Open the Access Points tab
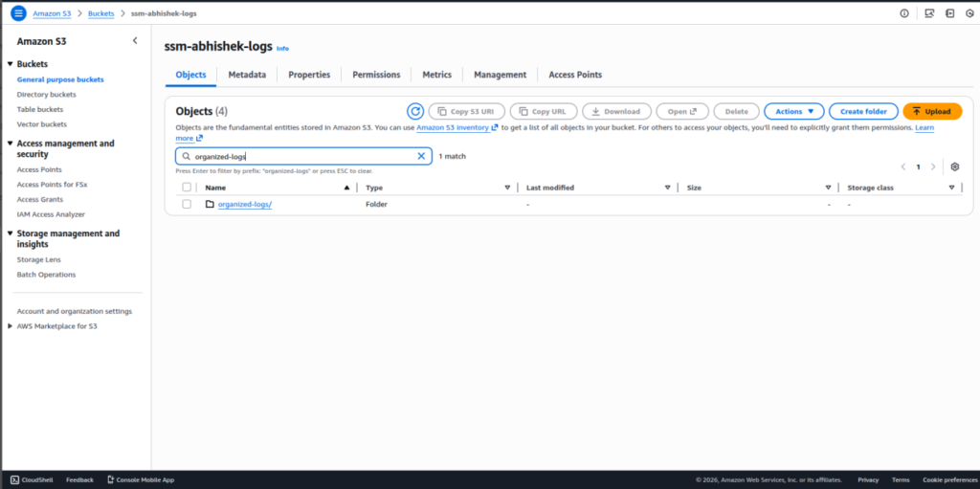Viewport: 980px width, 489px height. point(575,75)
